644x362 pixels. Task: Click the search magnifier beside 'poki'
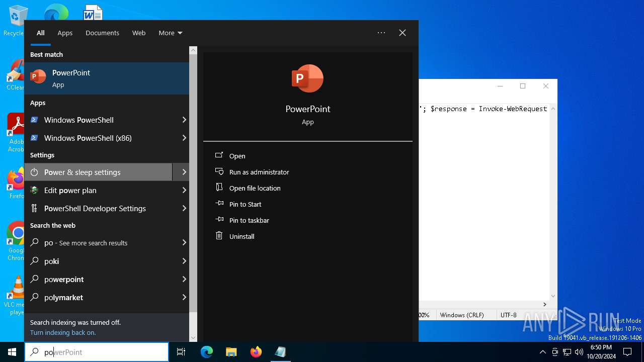pos(34,261)
